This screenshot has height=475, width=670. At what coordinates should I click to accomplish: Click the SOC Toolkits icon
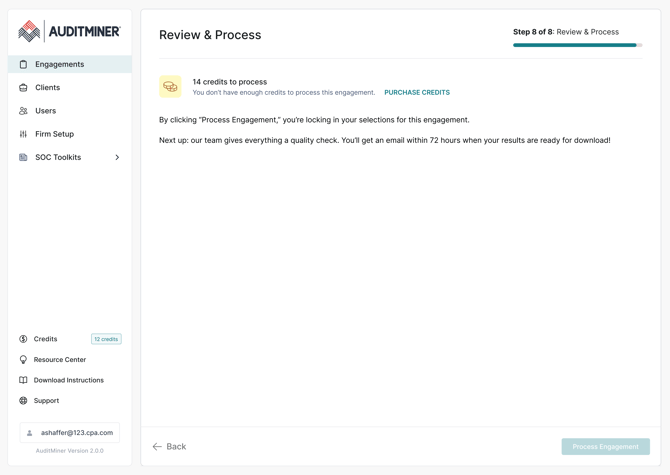point(24,157)
